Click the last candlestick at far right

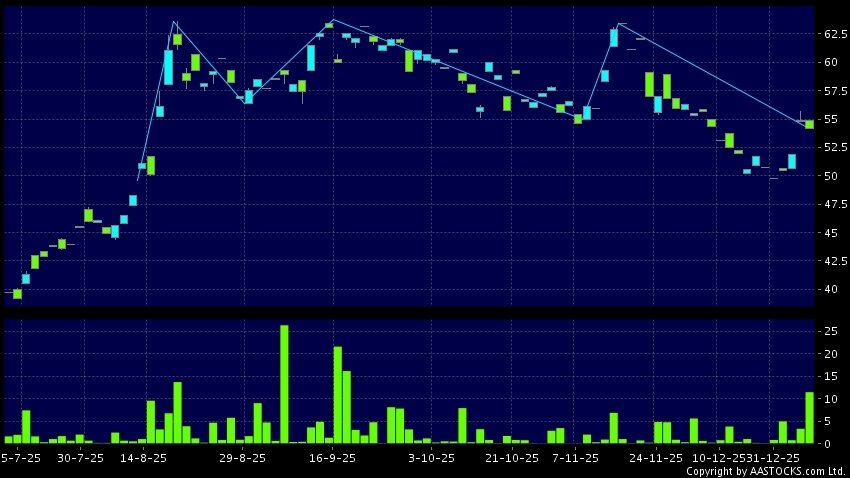pyautogui.click(x=809, y=124)
